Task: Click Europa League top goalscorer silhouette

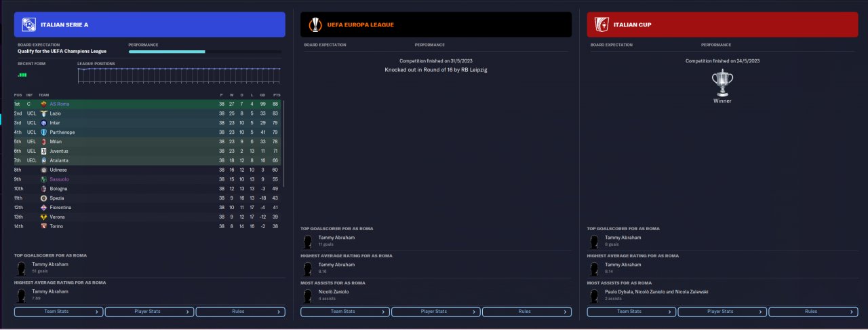Action: click(x=307, y=241)
